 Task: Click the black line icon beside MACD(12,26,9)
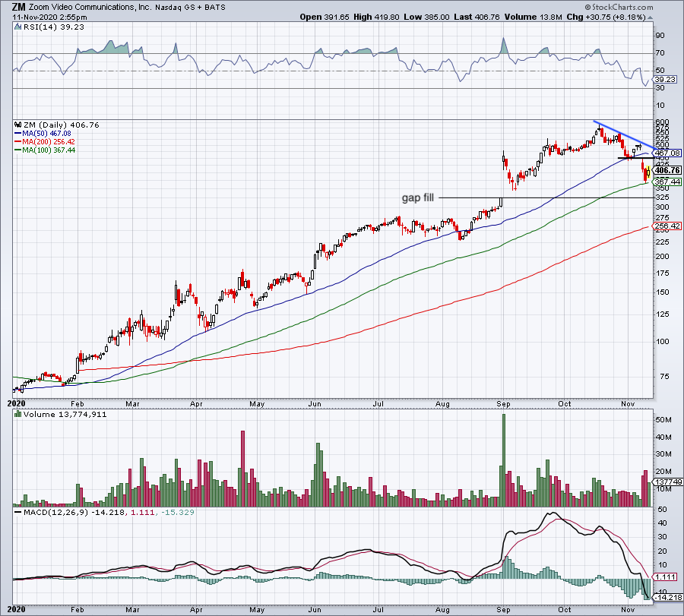(x=18, y=512)
